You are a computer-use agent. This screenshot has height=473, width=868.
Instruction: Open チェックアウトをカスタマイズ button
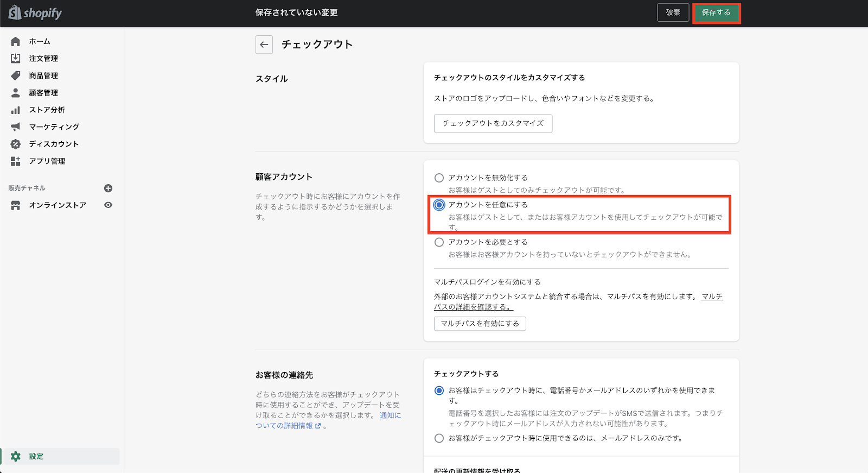tap(493, 123)
